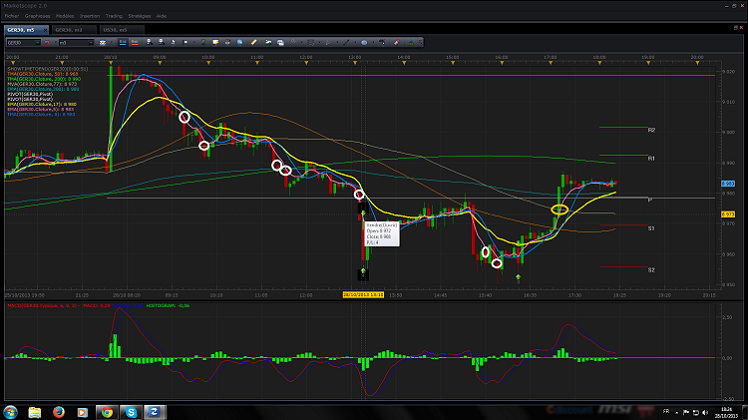Image resolution: width=748 pixels, height=420 pixels.
Task: Open the Aide menu
Action: point(162,16)
